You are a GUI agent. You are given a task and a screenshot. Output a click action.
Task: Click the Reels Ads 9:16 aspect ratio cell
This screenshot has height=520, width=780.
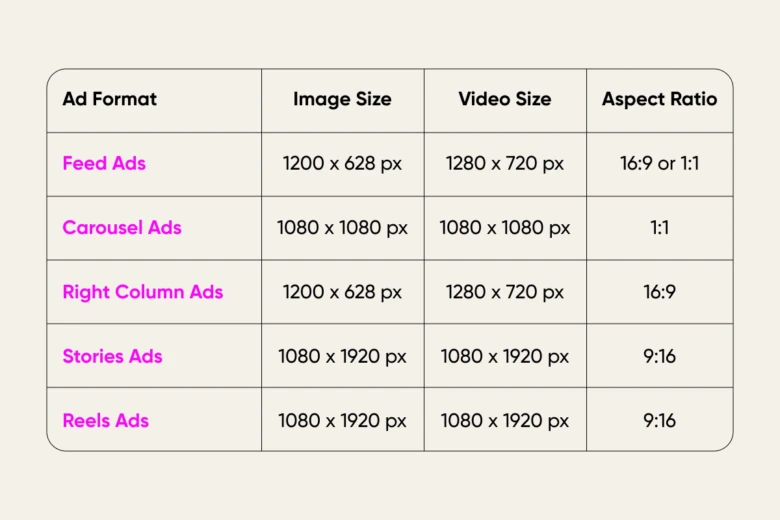click(x=659, y=420)
